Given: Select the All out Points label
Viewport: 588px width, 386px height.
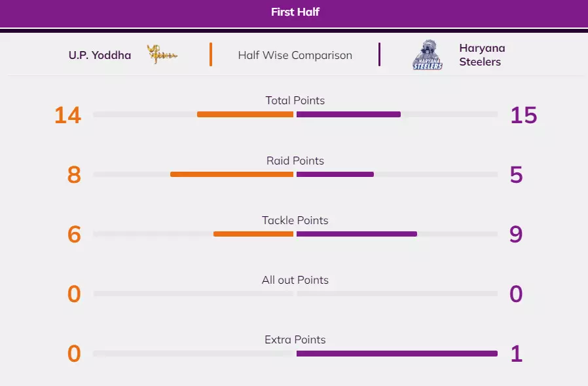Looking at the screenshot, I should click(295, 280).
